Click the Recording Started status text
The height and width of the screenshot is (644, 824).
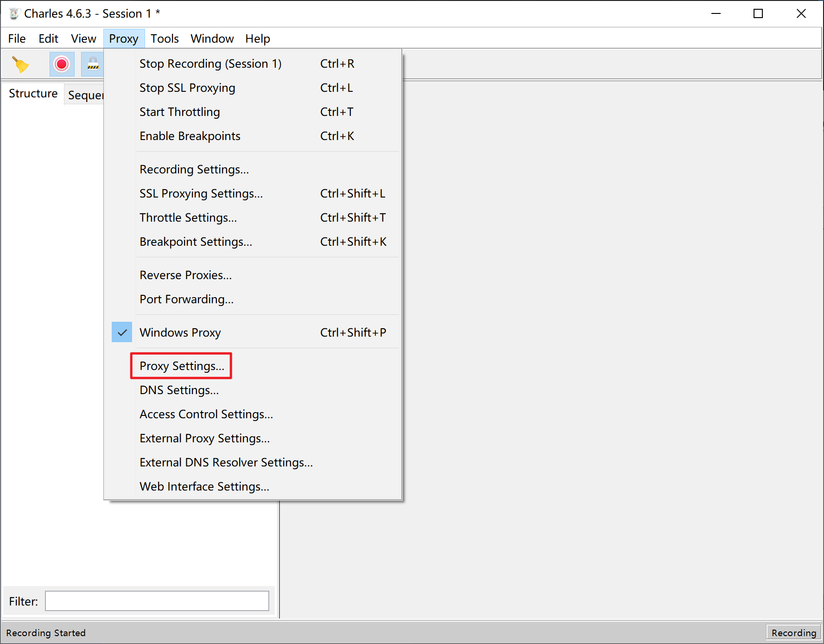(x=46, y=632)
